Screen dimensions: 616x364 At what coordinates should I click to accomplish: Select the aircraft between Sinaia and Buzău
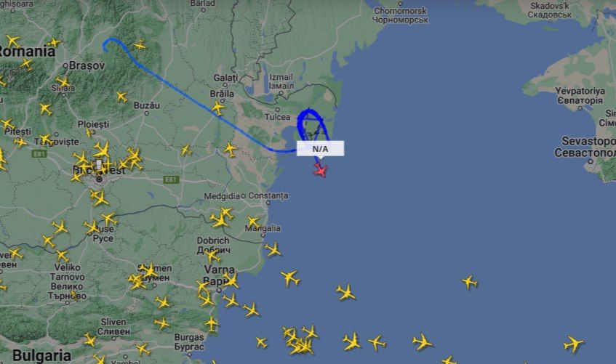coord(121,97)
